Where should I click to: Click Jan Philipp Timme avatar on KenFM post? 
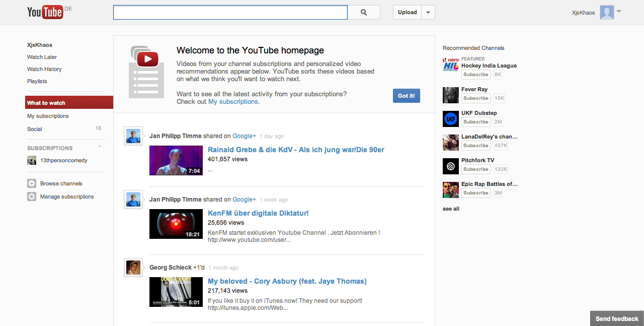[133, 200]
